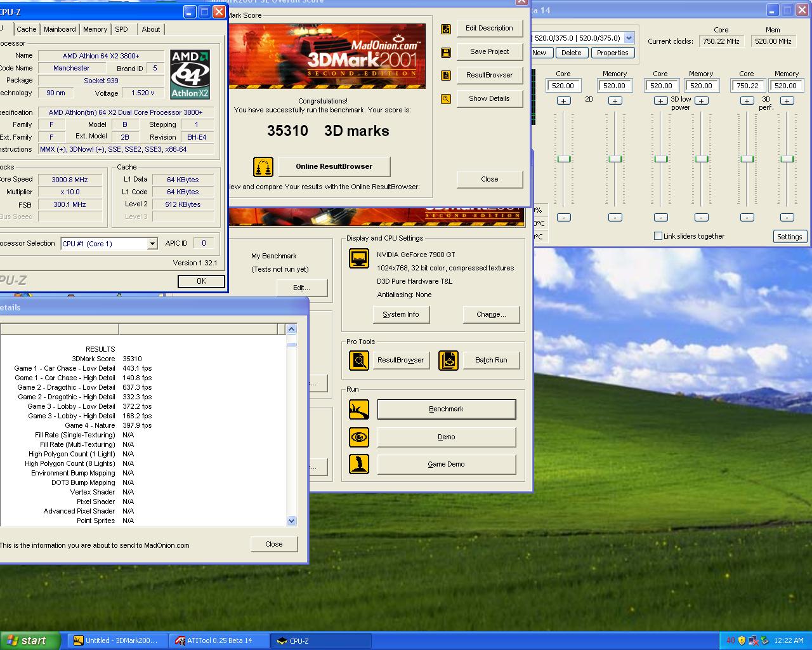
Task: Click the Edit... button under My Benchmark
Action: (x=302, y=288)
